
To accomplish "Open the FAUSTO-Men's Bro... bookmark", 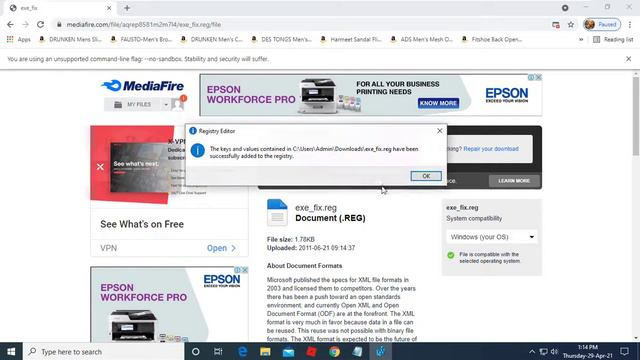I will coord(141,40).
